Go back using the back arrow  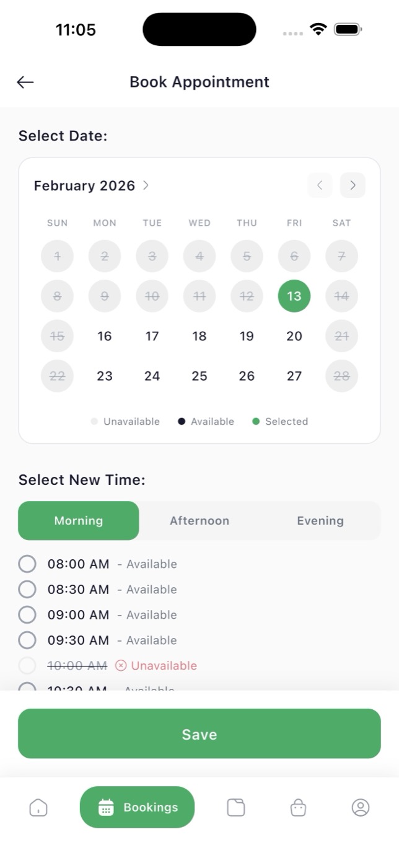pos(25,82)
